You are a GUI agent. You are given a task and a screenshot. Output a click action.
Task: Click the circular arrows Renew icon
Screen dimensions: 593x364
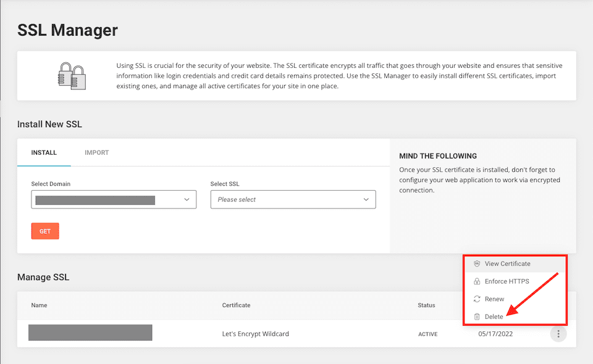(x=477, y=299)
